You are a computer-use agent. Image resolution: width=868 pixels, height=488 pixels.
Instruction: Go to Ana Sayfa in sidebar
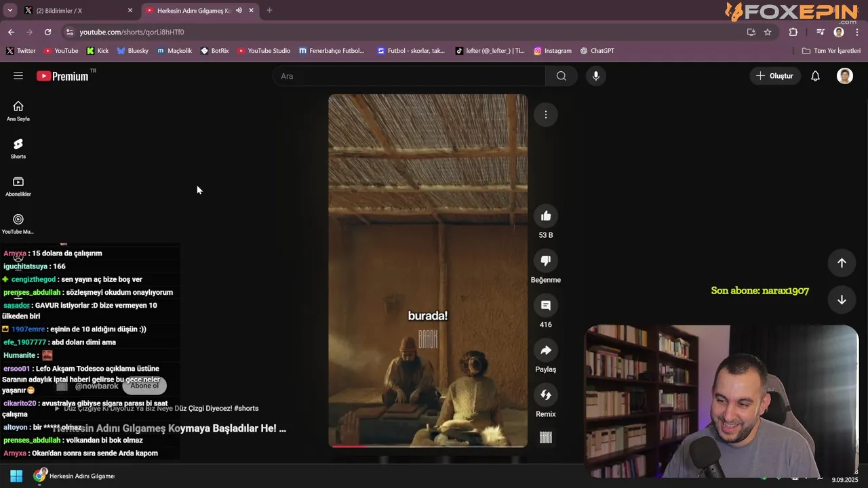click(x=18, y=111)
